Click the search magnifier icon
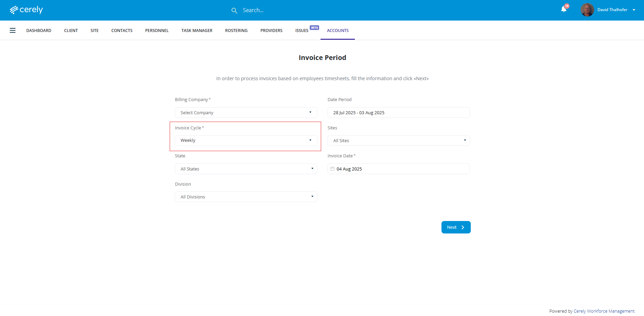The width and height of the screenshot is (644, 316). point(234,10)
